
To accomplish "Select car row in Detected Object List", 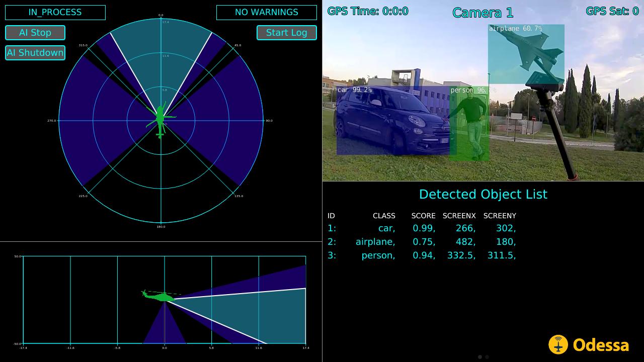I will pos(422,228).
